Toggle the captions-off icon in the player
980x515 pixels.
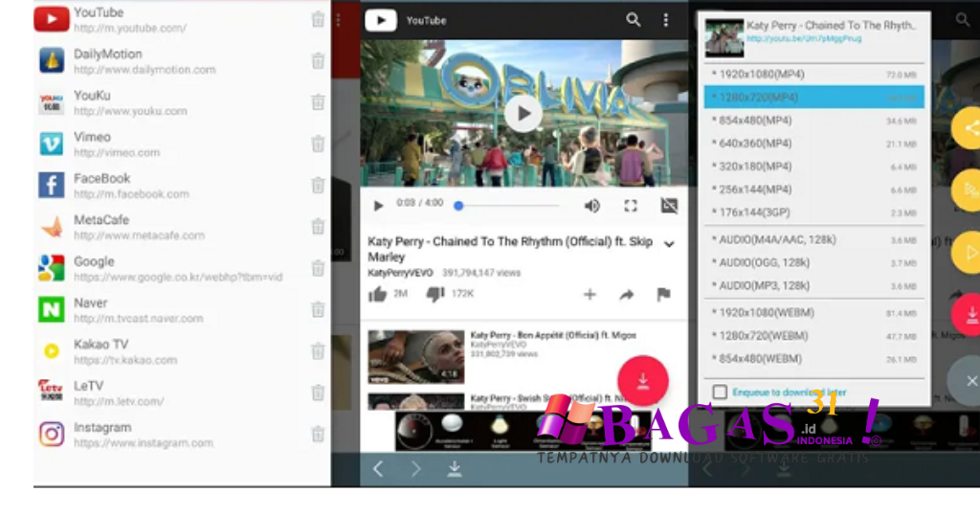point(669,206)
